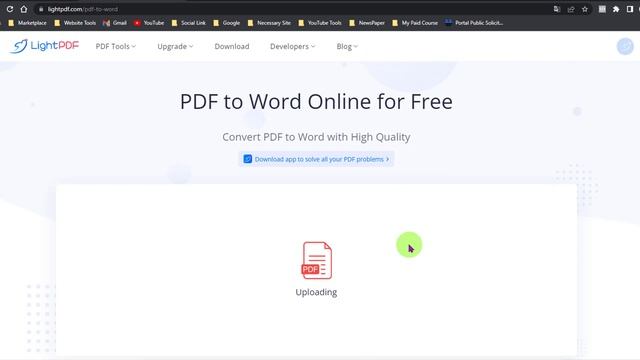
Task: Open the YouTube bookmark
Action: click(x=149, y=23)
